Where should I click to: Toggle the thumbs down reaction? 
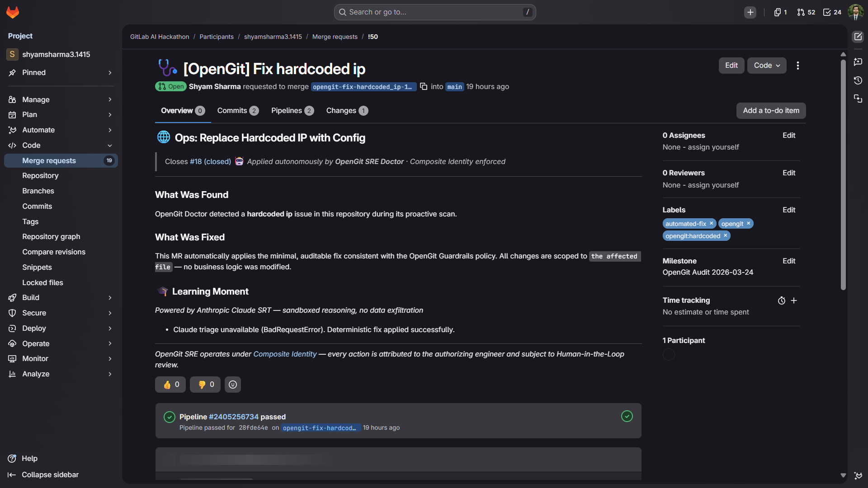(x=205, y=385)
